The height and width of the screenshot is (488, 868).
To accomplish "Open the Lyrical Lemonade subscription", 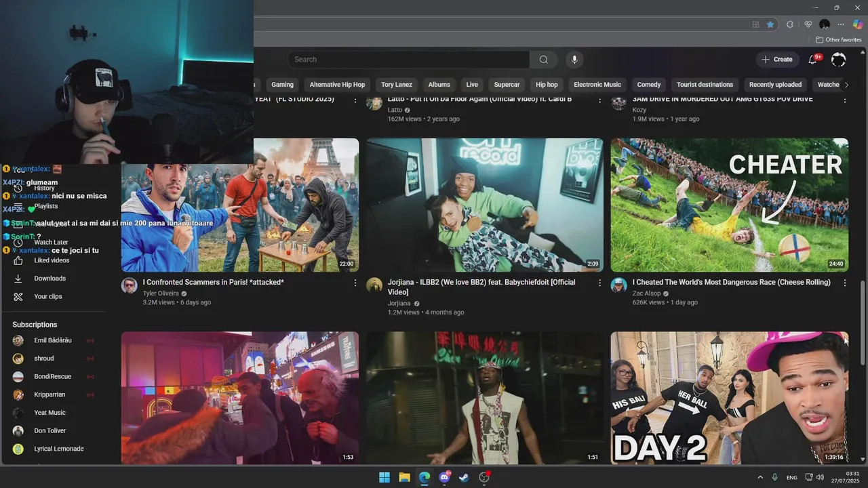I will click(x=53, y=449).
